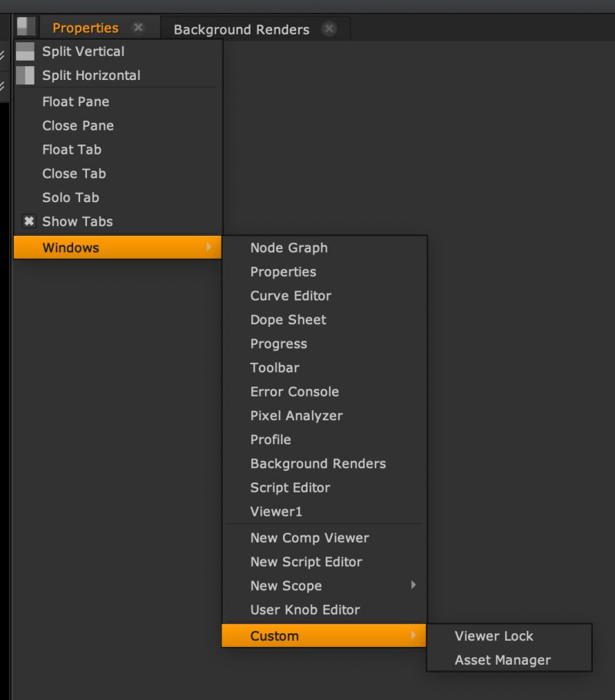Expand the New Scope submenu arrow
This screenshot has width=615, height=700.
[414, 586]
